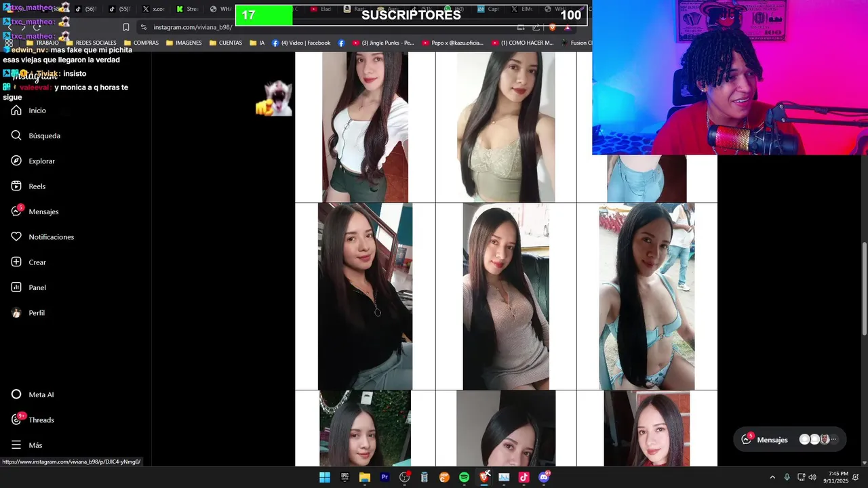Open Mensajes in the left sidebar
This screenshot has height=488, width=868.
click(35, 211)
